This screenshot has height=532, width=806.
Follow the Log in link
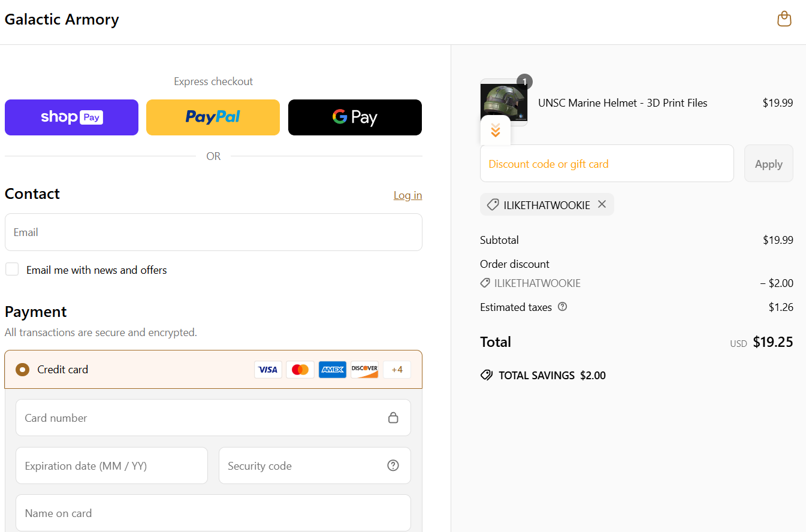pos(407,195)
